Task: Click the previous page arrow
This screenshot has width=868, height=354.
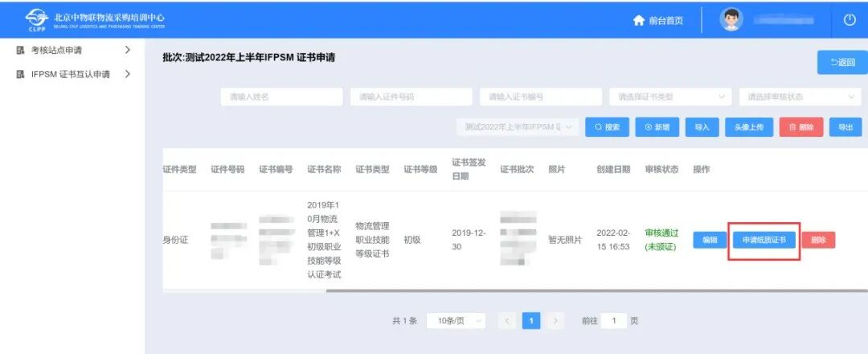Action: tap(506, 321)
